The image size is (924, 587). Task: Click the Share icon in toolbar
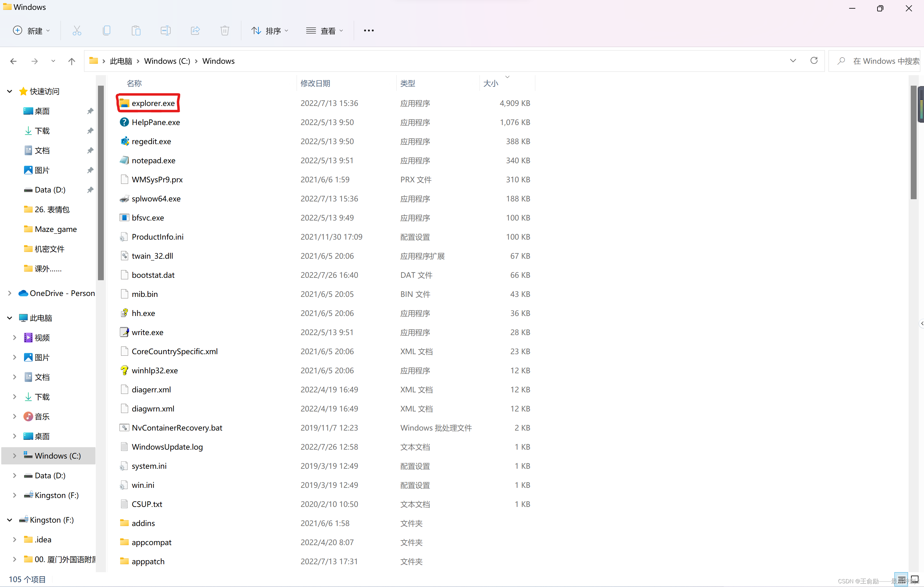click(195, 31)
